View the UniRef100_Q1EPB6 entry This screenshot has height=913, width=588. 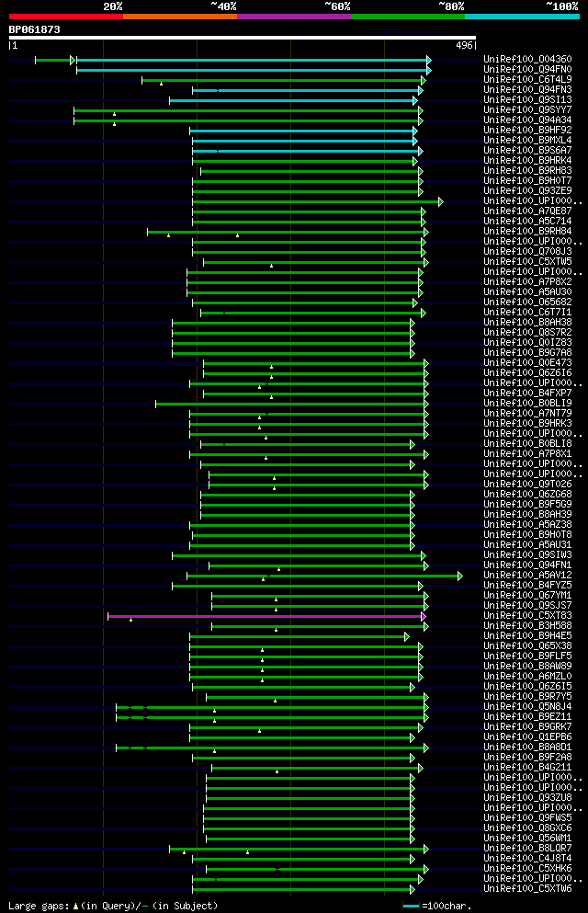click(x=527, y=737)
